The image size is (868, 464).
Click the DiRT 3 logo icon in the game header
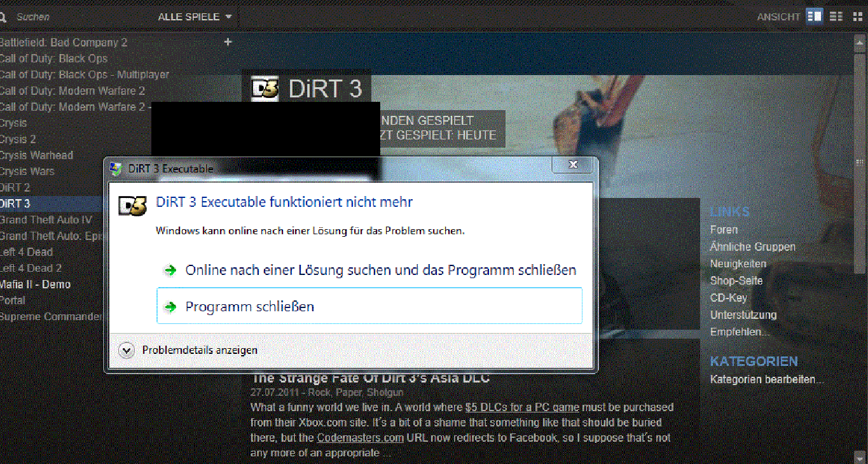(265, 88)
